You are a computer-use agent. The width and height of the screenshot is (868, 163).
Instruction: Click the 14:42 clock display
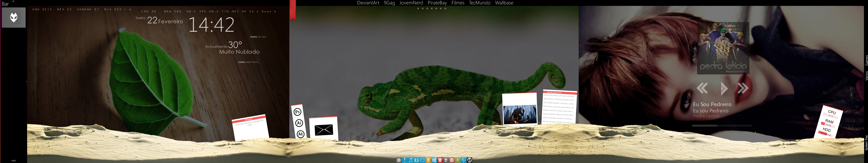pos(211,25)
